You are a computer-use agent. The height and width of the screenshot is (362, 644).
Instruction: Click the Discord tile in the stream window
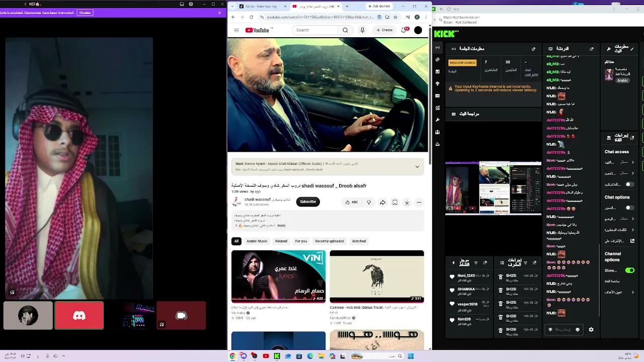[x=79, y=316]
